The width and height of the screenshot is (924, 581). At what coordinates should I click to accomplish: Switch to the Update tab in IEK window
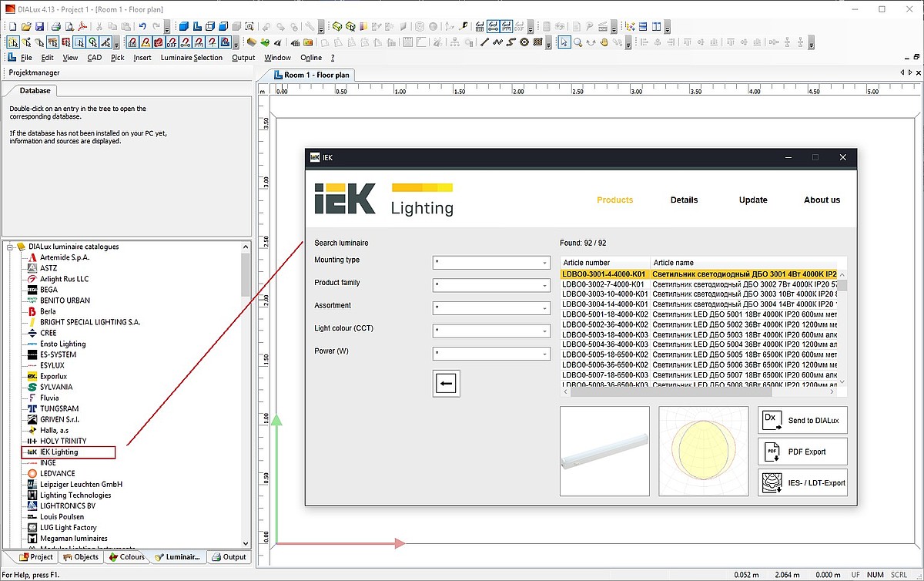coord(753,200)
